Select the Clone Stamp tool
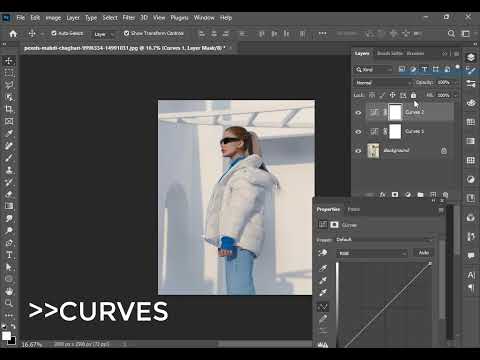Screen dimensions: 480x360 tap(9, 170)
